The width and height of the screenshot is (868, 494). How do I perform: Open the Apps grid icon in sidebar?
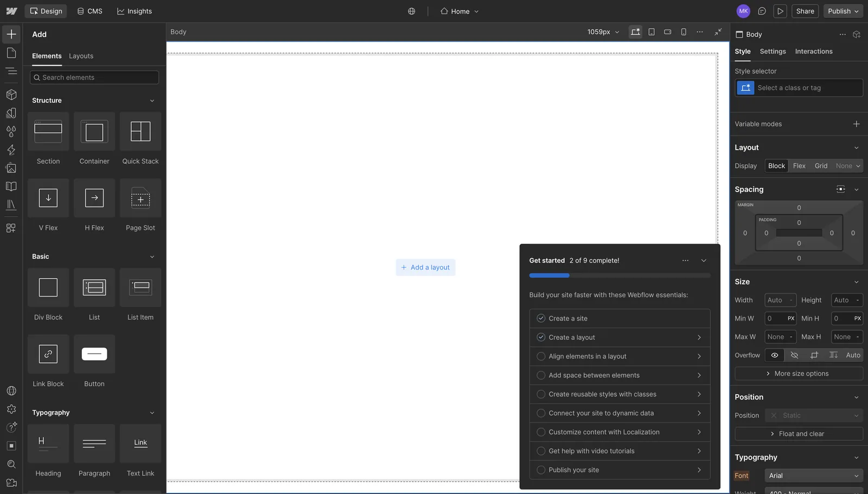click(x=11, y=228)
